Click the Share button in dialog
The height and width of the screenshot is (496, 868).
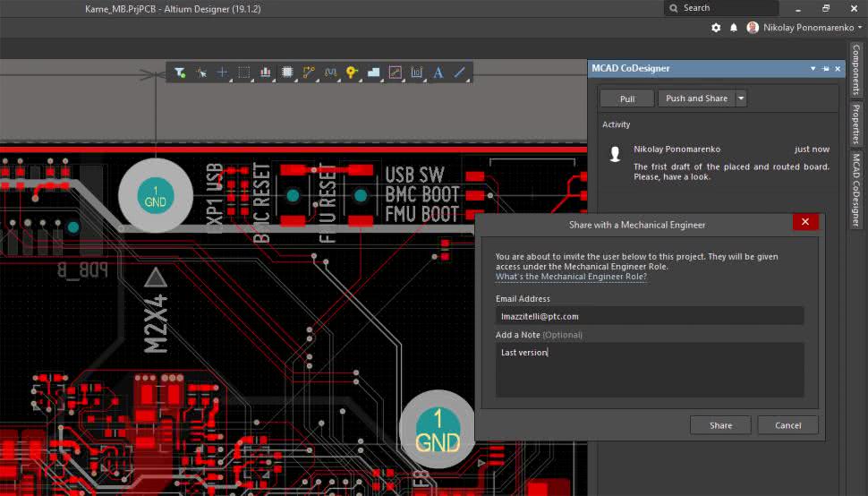(x=720, y=425)
